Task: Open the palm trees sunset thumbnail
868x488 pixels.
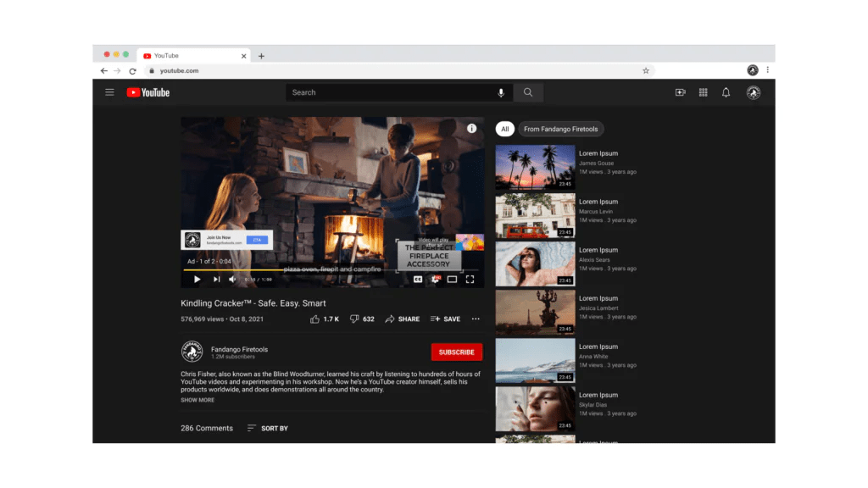Action: click(535, 167)
